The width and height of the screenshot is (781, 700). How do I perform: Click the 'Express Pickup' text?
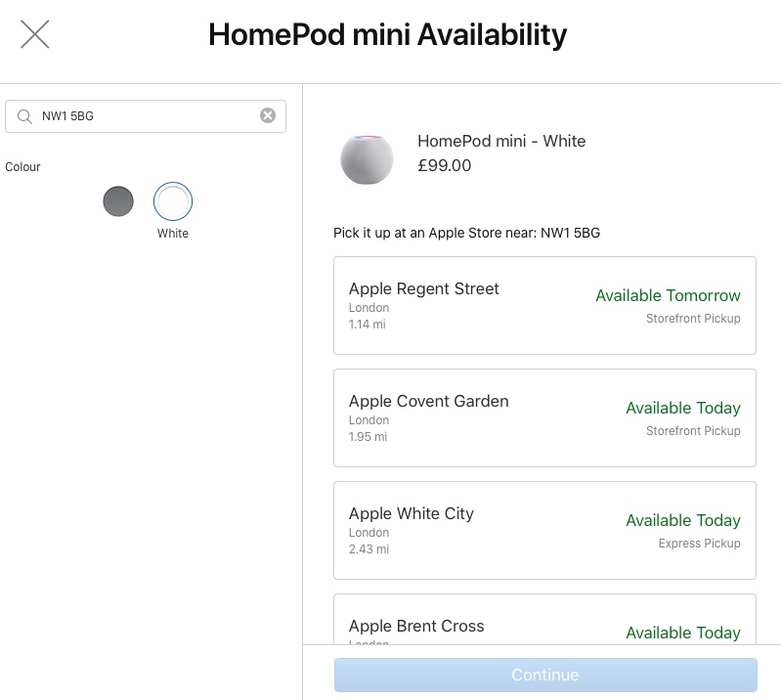(699, 543)
